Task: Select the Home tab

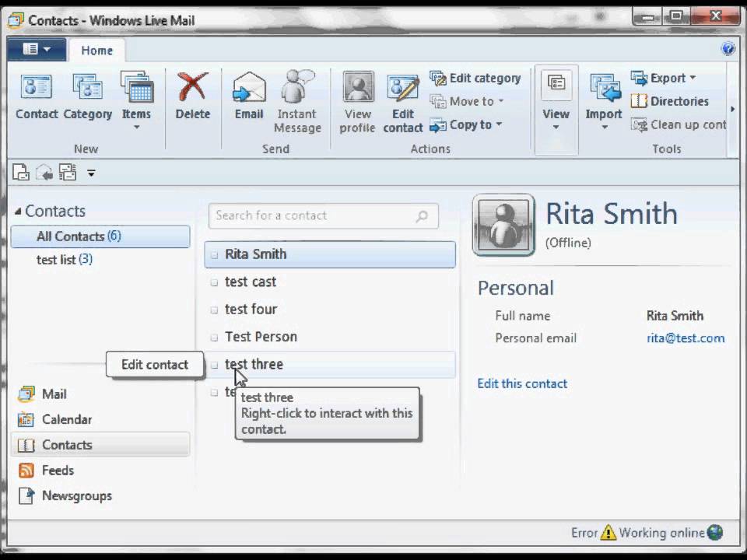Action: tap(96, 51)
